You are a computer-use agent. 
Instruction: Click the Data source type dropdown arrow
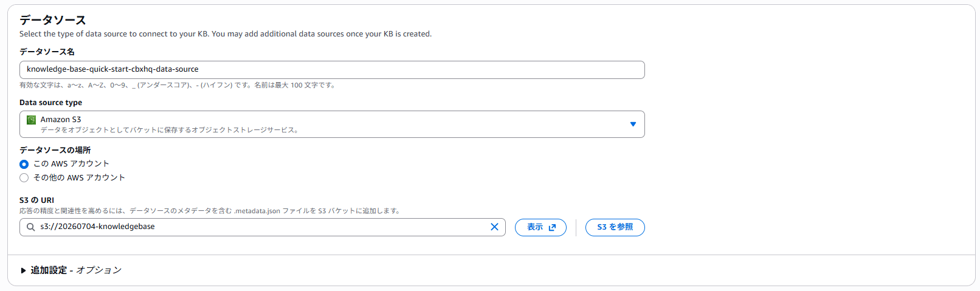tap(633, 125)
